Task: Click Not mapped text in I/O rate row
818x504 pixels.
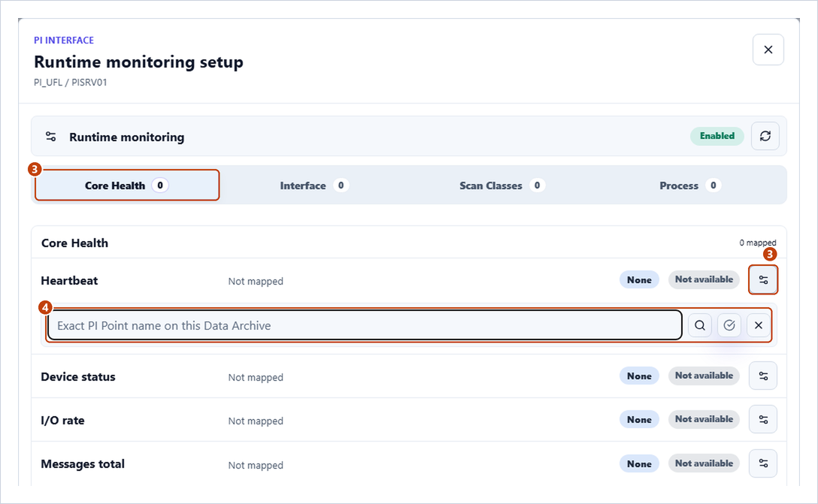Action: click(256, 421)
